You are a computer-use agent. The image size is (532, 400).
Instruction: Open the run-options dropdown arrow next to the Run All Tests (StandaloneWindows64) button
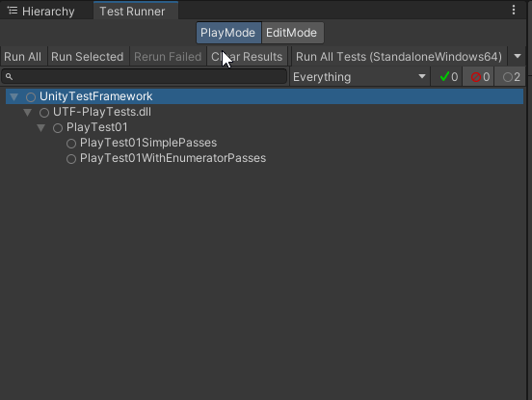(518, 56)
